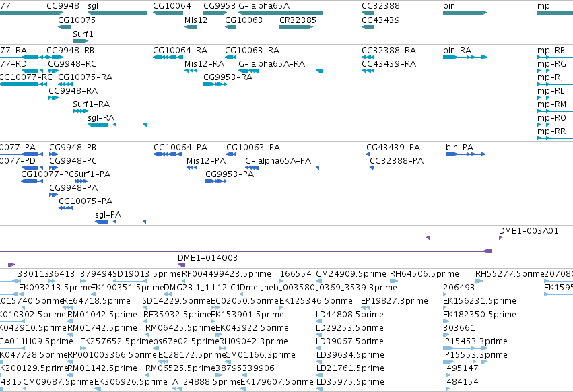Click the CG9953 gene bar
This screenshot has height=392, width=573.
pyautogui.click(x=215, y=13)
